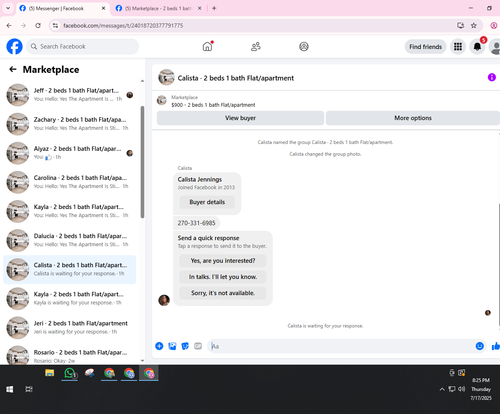The width and height of the screenshot is (500, 414).
Task: Click the View buyer button
Action: [240, 118]
